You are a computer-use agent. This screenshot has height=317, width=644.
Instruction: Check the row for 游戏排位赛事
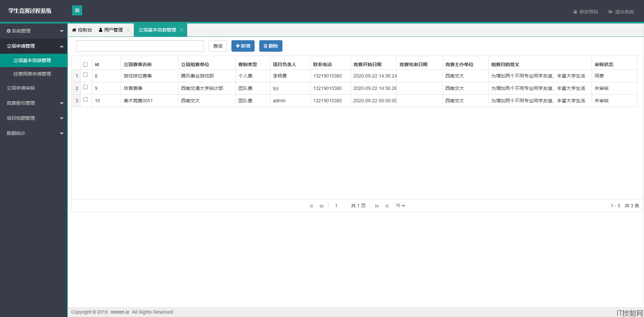point(85,75)
